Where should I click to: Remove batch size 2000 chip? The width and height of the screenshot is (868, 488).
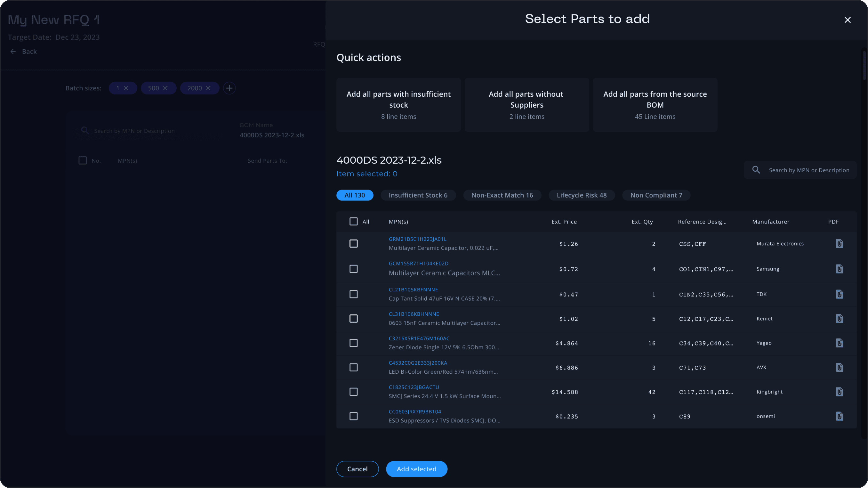click(x=208, y=88)
